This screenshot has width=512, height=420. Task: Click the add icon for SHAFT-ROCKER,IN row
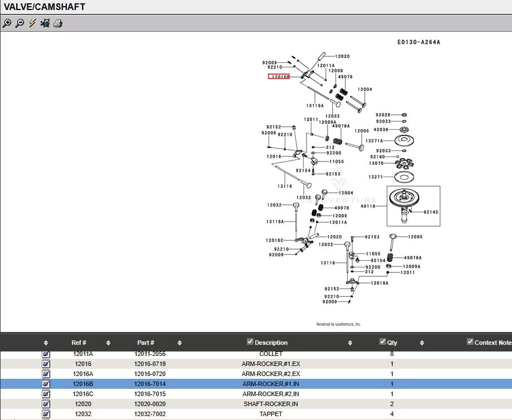[x=46, y=404]
